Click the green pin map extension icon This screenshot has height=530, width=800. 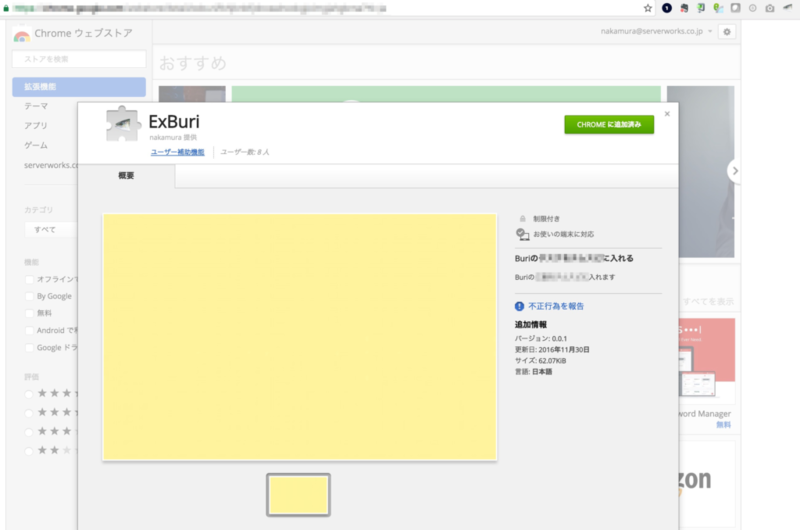718,8
